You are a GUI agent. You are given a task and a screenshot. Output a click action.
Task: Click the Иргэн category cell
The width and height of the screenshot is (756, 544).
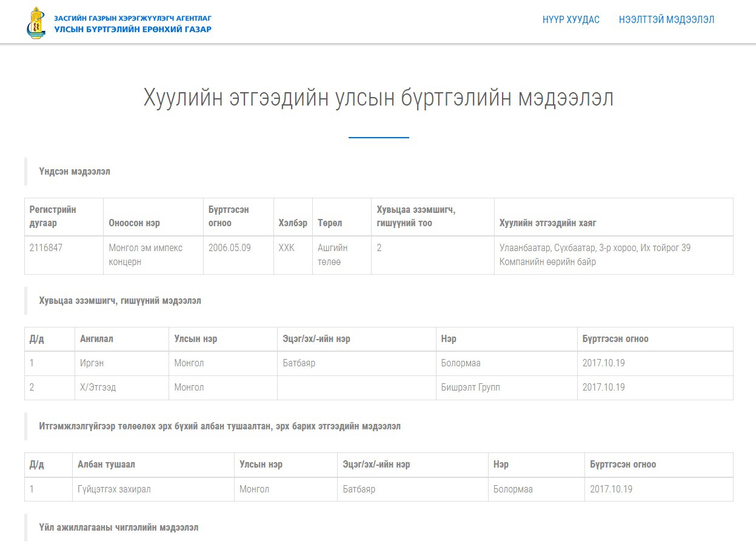pos(122,363)
